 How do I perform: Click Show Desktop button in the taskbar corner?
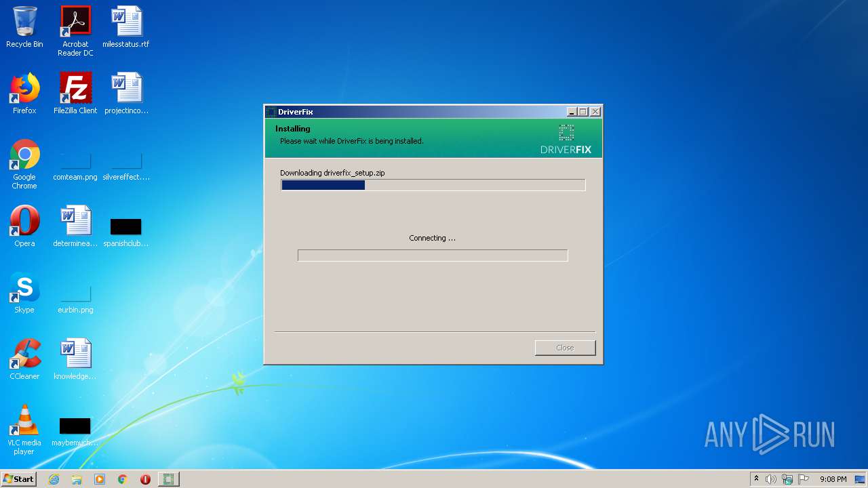pyautogui.click(x=861, y=479)
